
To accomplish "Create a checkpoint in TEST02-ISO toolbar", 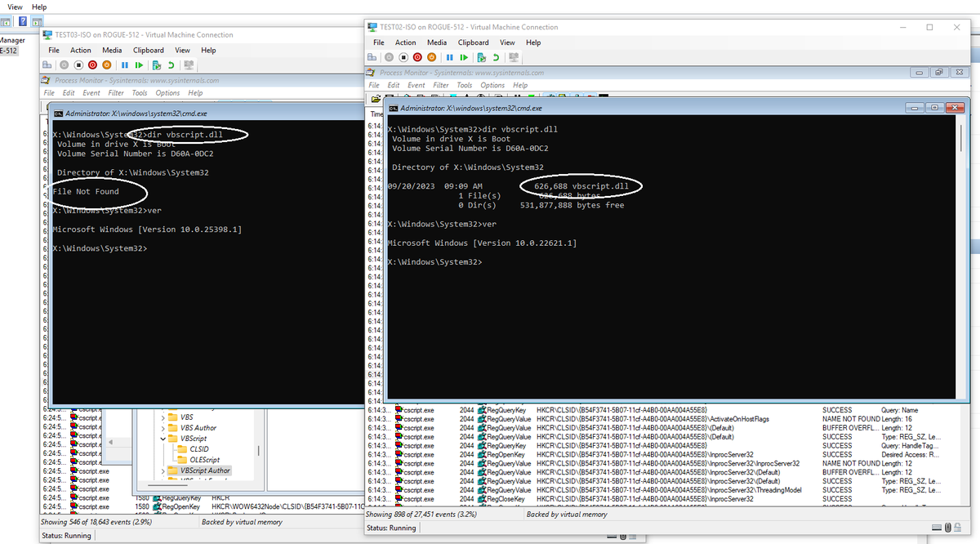I will click(x=481, y=57).
